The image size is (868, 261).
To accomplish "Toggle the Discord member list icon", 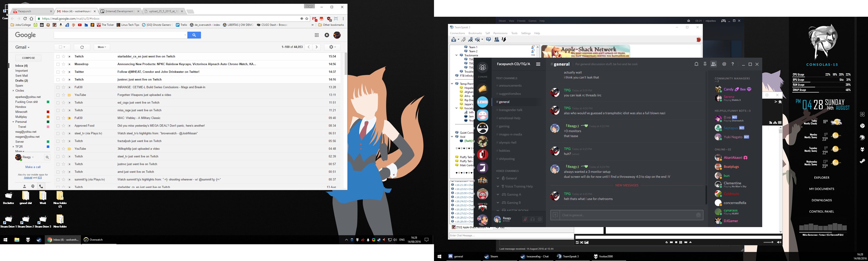I will point(714,64).
